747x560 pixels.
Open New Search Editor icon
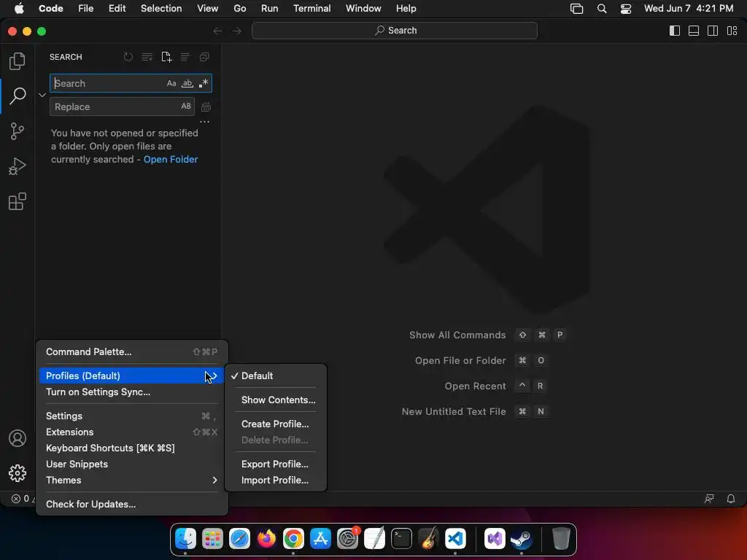pyautogui.click(x=166, y=57)
